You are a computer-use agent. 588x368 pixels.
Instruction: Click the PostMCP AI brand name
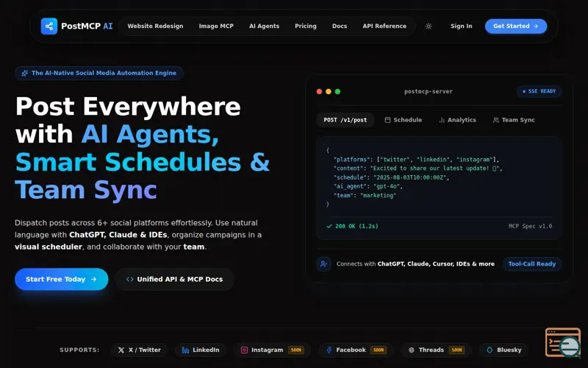pyautogui.click(x=87, y=26)
